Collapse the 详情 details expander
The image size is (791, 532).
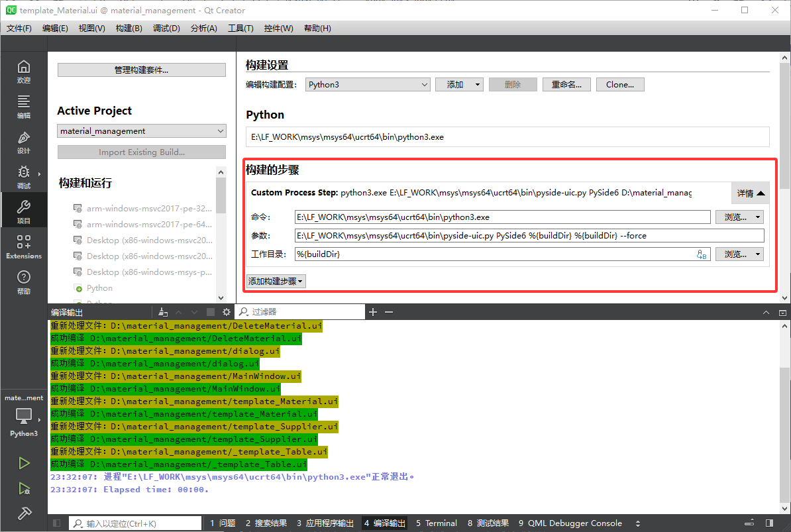pos(751,193)
